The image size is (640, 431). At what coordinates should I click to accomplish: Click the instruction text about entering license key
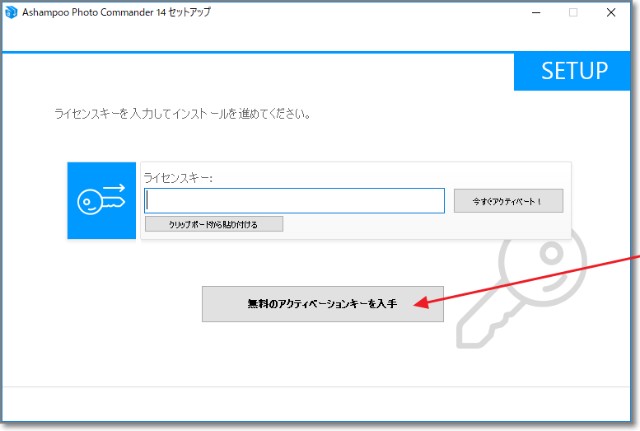182,114
